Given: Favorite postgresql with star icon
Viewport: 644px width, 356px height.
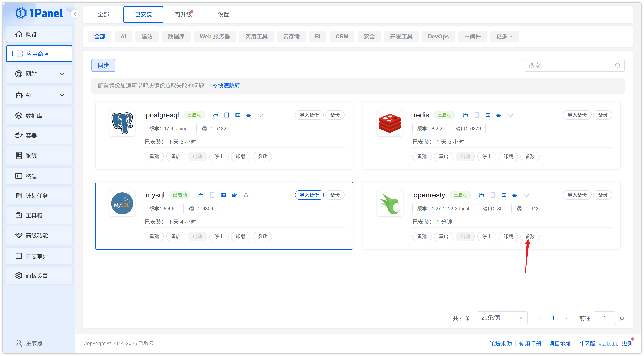Looking at the screenshot, I should [x=260, y=115].
